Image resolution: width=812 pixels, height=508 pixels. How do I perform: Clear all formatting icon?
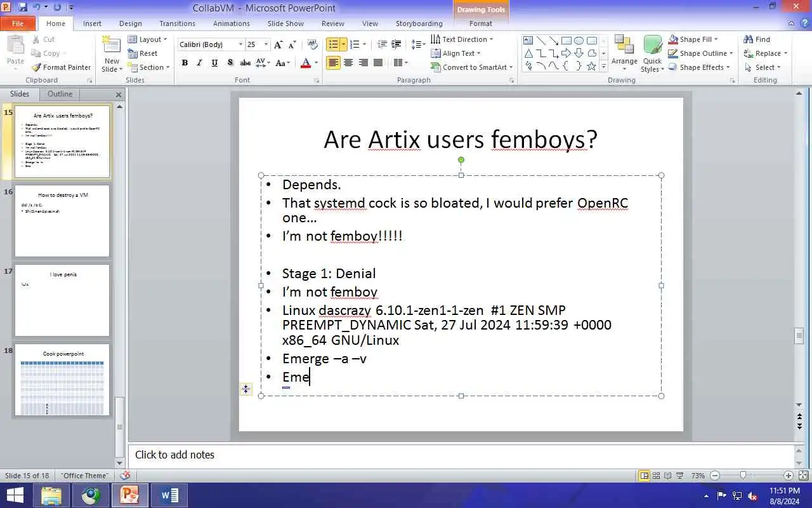click(312, 44)
